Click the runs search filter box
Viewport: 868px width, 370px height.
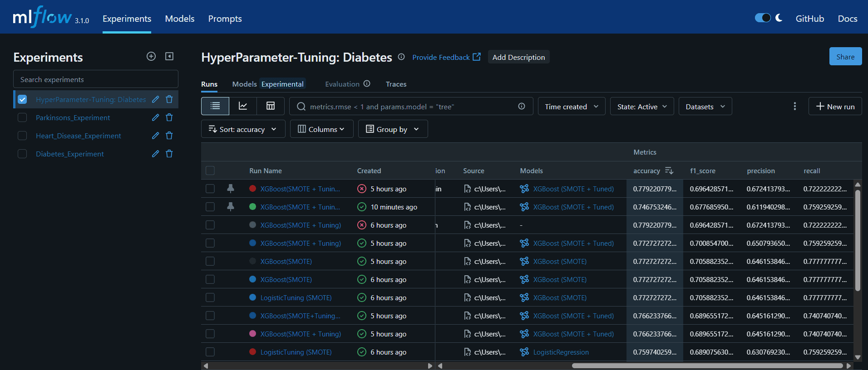[x=411, y=107]
